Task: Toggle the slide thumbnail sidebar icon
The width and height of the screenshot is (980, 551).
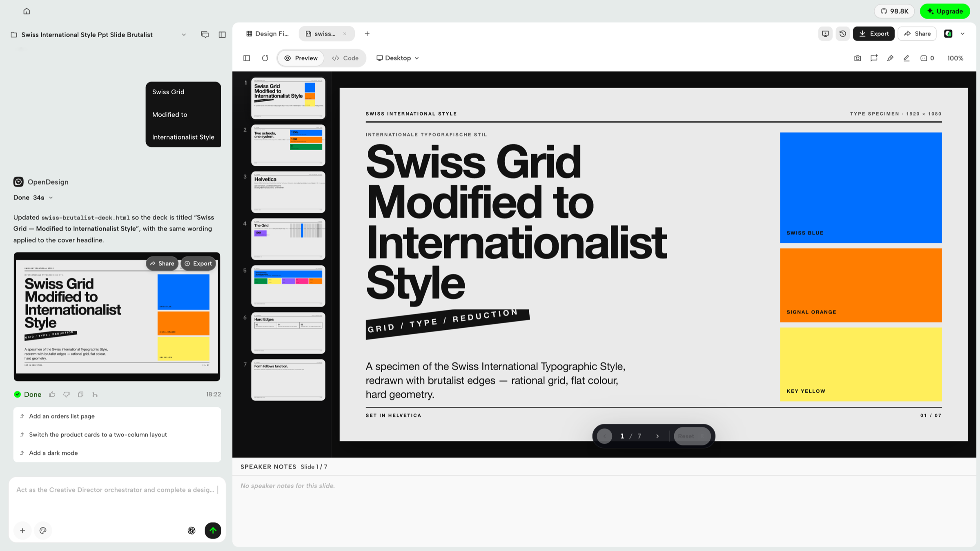Action: pyautogui.click(x=247, y=58)
